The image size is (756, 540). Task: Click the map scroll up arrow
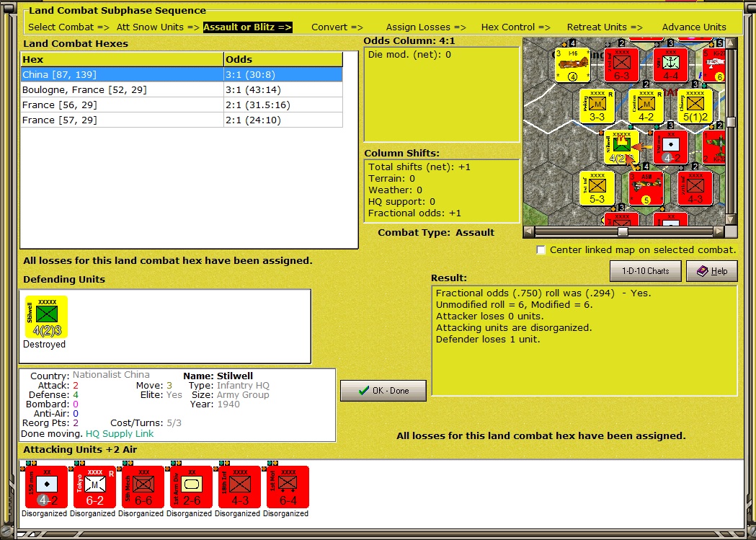[x=731, y=43]
